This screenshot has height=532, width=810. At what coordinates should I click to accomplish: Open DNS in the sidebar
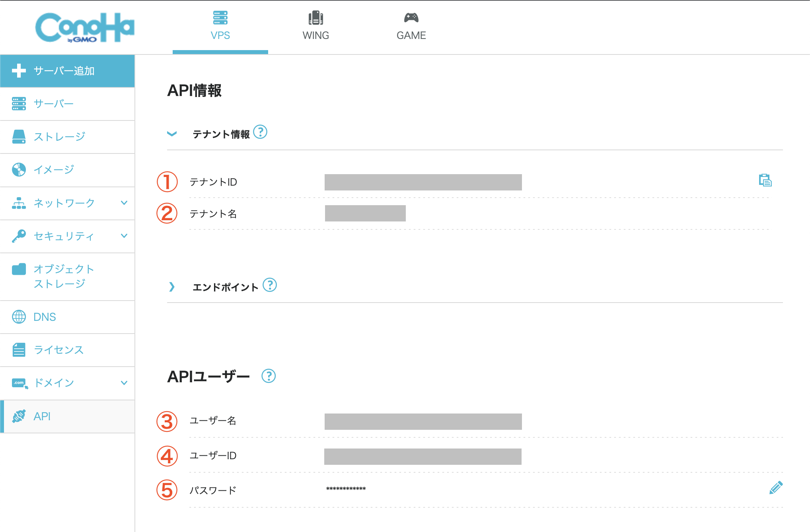pyautogui.click(x=67, y=317)
